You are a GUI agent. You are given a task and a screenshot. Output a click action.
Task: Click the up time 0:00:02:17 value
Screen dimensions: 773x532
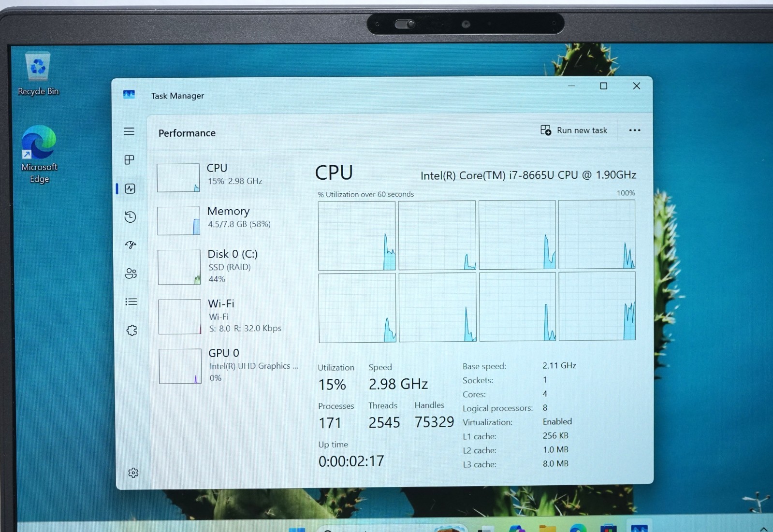[351, 461]
